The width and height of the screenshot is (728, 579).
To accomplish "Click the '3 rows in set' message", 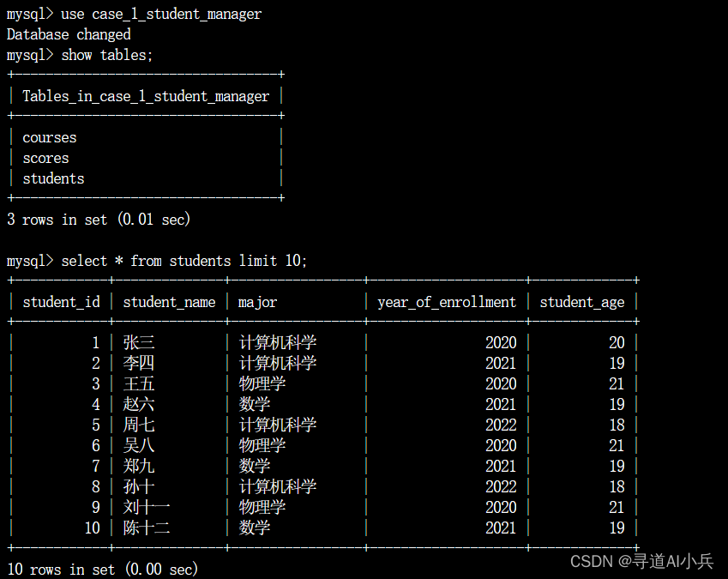I will [99, 220].
